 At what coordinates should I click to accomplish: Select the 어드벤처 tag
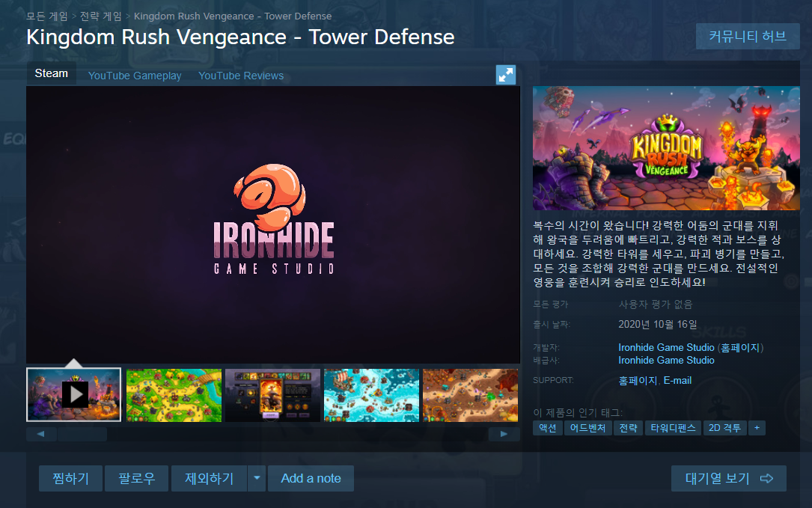pos(587,428)
